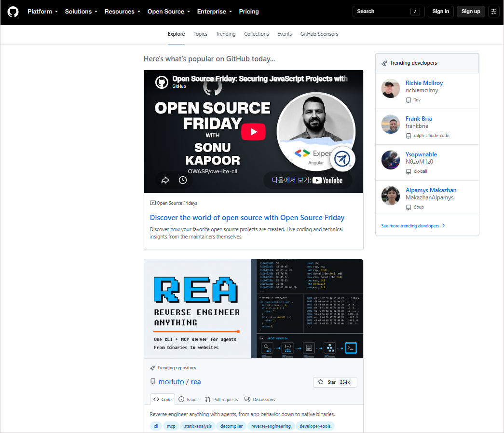Image resolution: width=504 pixels, height=433 pixels.
Task: Click the repo icon beside morluto / rea
Action: pyautogui.click(x=153, y=381)
